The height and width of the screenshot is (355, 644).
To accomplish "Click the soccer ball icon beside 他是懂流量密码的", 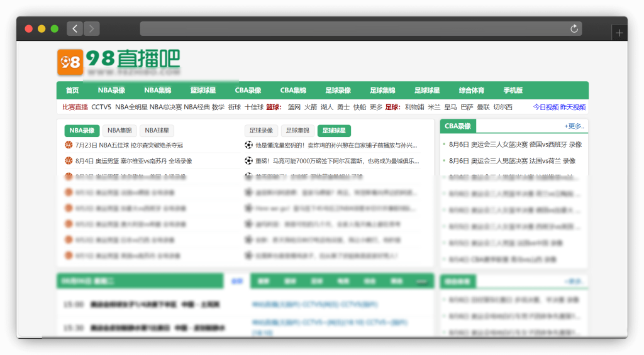I will 248,145.
